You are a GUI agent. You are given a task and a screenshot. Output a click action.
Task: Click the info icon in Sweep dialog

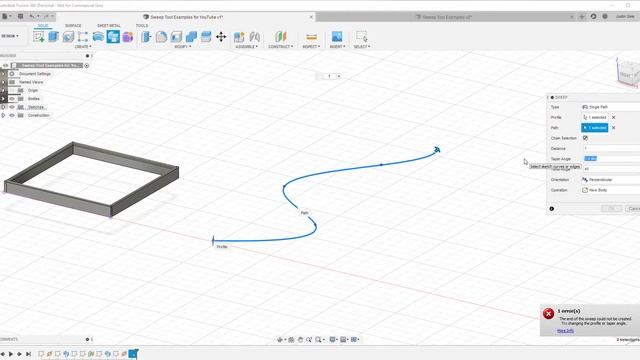(551, 209)
